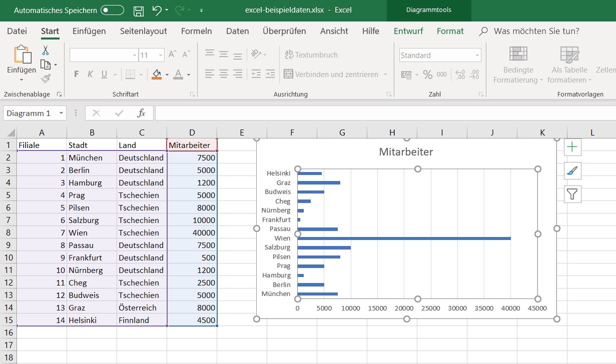Switch to the Einfügen ribbon tab

(89, 31)
